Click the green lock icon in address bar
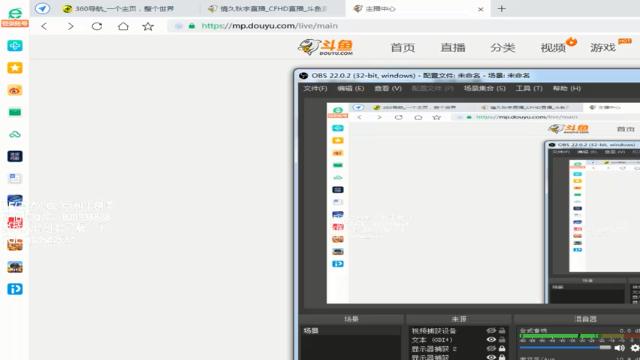 tap(191, 26)
